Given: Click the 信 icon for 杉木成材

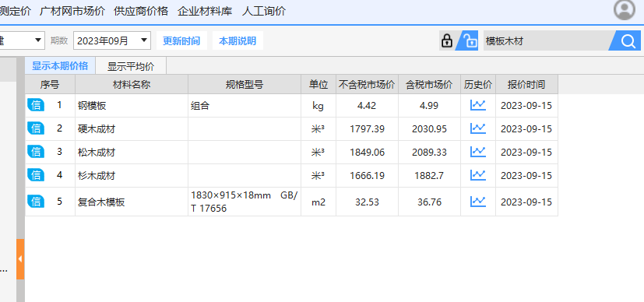Looking at the screenshot, I should pyautogui.click(x=36, y=175).
